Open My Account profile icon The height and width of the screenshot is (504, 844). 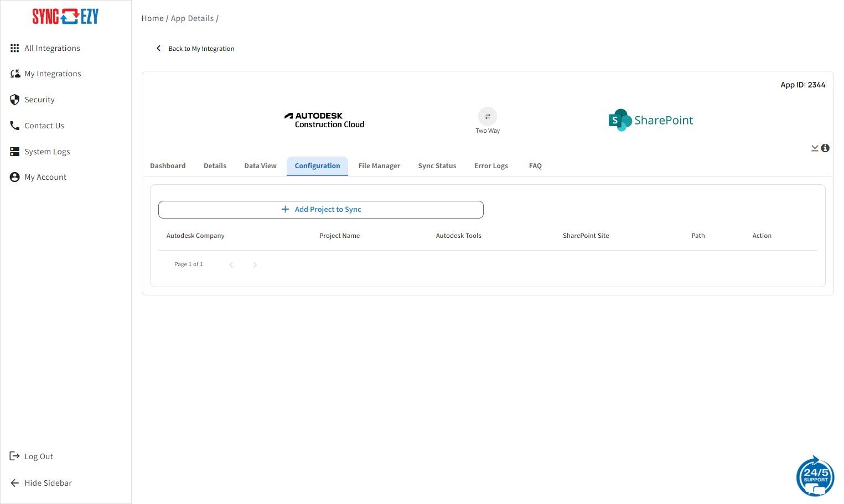point(15,177)
